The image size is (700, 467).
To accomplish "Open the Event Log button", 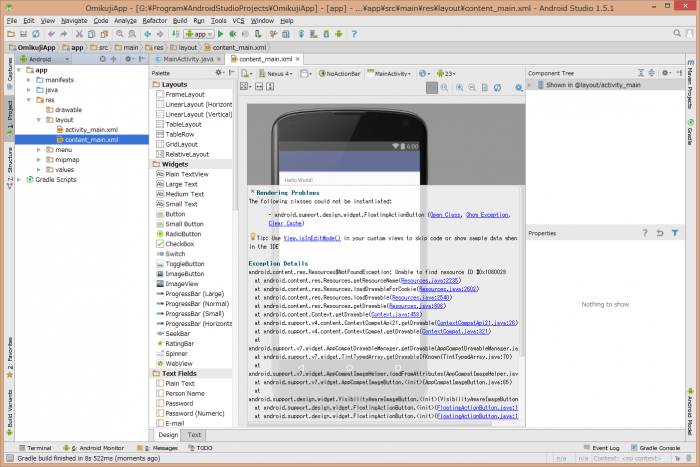I will coord(601,448).
